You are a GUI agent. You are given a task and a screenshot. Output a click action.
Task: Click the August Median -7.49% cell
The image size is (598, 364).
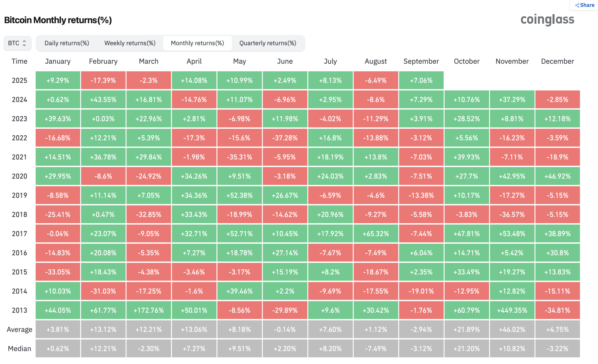(x=376, y=349)
